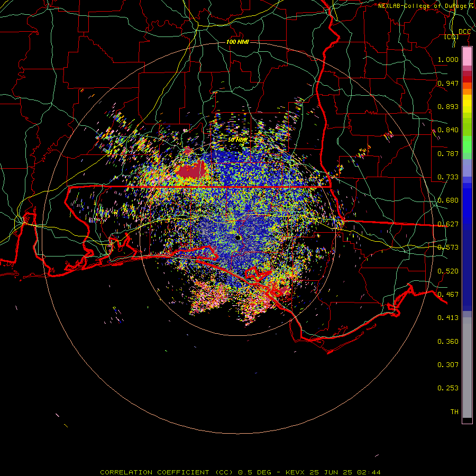Screen dimensions: 476x476
Task: Select the 0.253 legend value
Action: (448, 388)
